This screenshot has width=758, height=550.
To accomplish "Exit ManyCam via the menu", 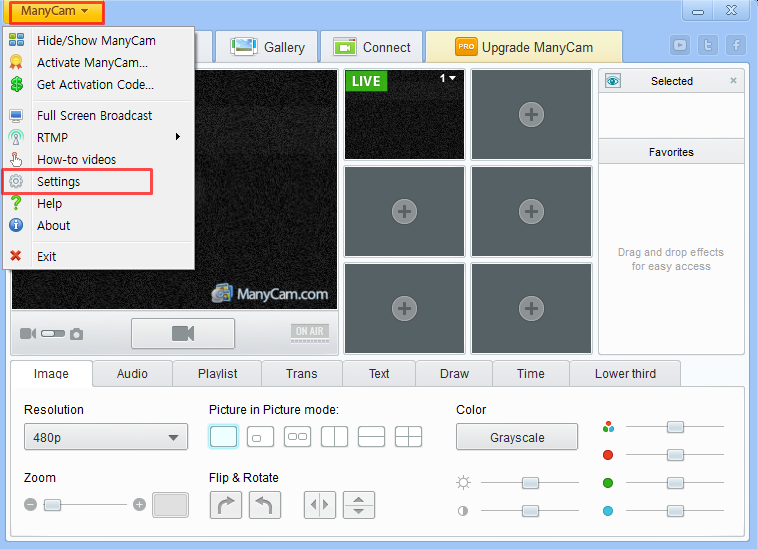I will [x=98, y=257].
